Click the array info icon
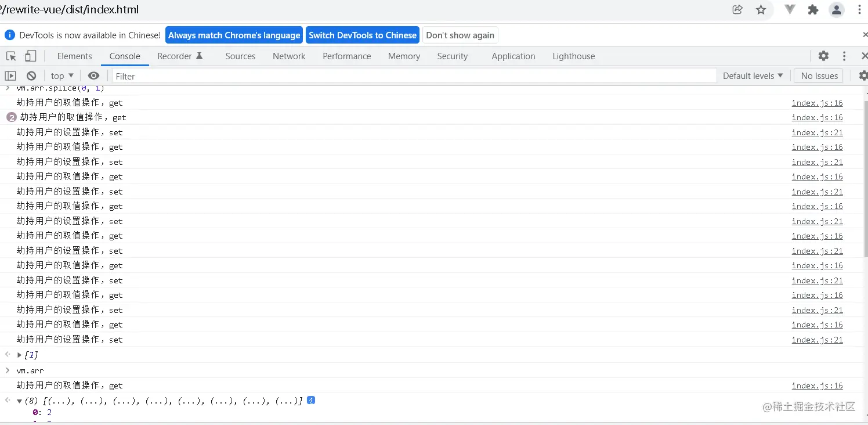 [x=311, y=400]
